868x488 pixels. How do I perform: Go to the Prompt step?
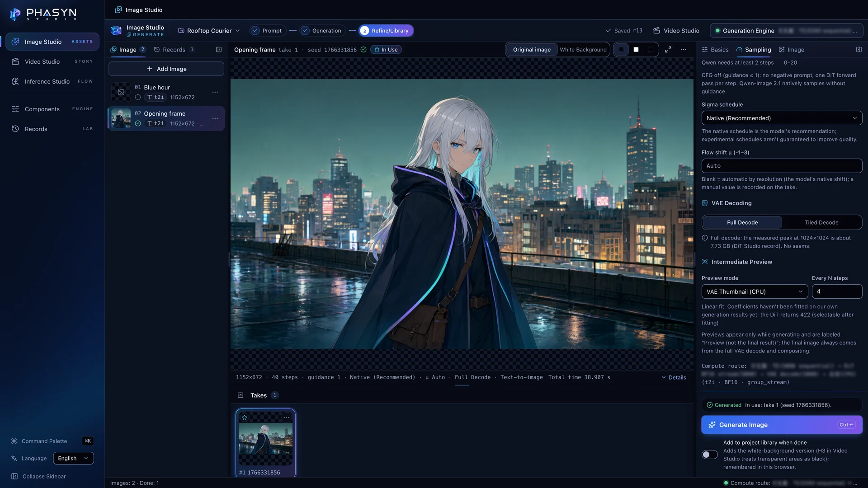tap(267, 31)
